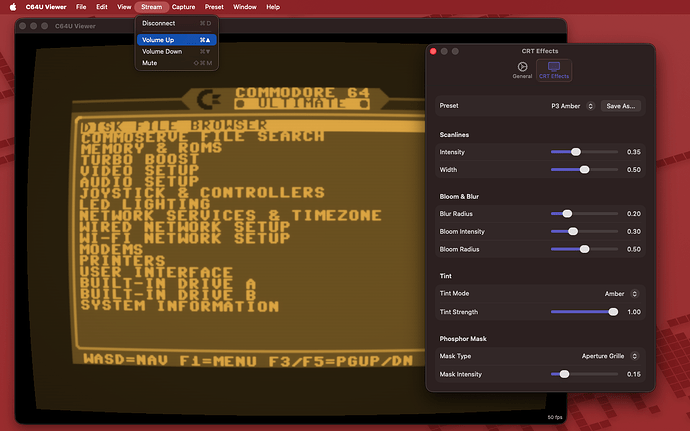Open the View menu
This screenshot has height=431, width=690.
[x=124, y=7]
